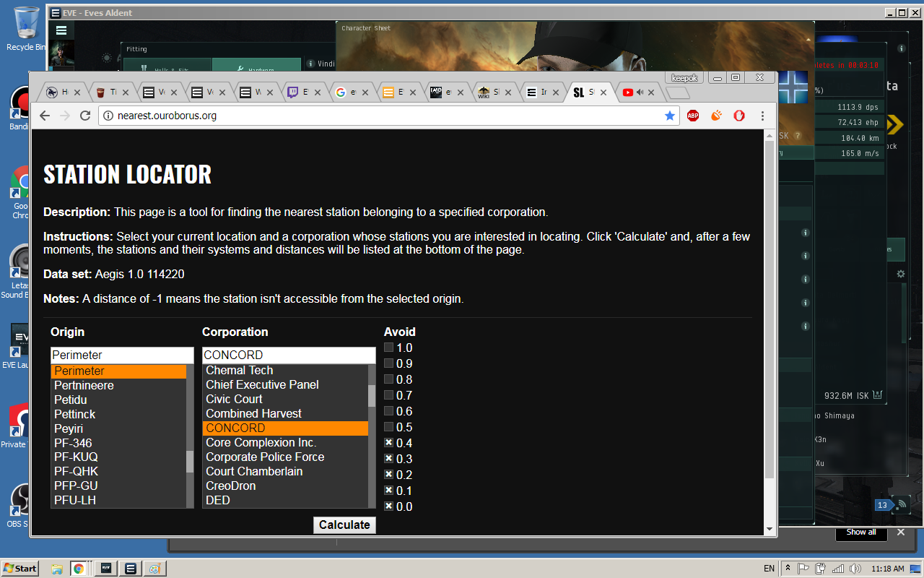Click the orange extension icon beside ABP
Screen dimensions: 924x578
716,116
